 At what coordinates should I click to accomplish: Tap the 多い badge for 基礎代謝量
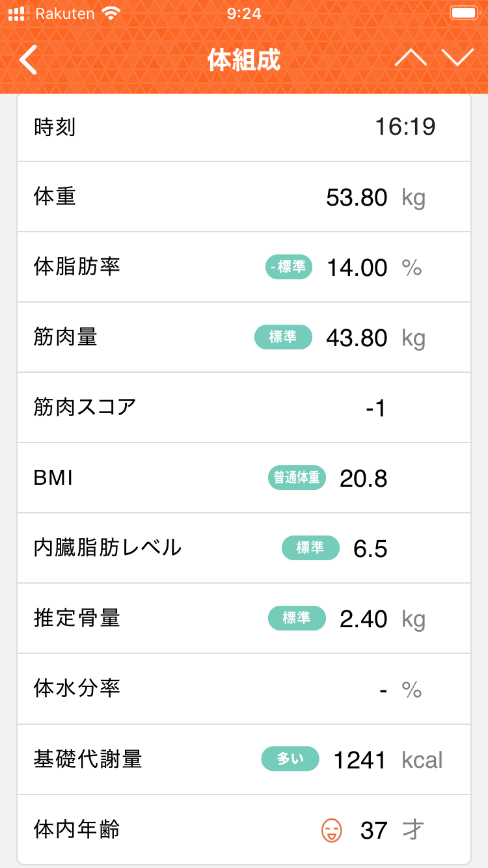click(290, 759)
